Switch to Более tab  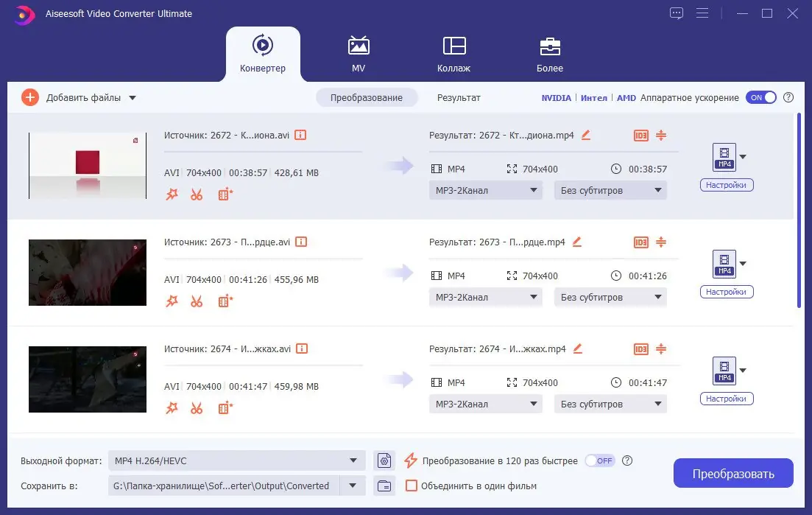tap(549, 54)
